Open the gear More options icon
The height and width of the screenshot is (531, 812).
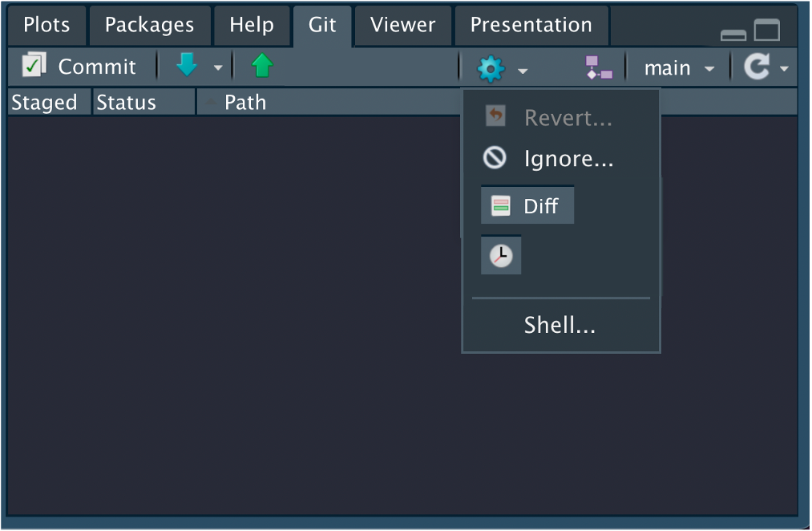(491, 68)
